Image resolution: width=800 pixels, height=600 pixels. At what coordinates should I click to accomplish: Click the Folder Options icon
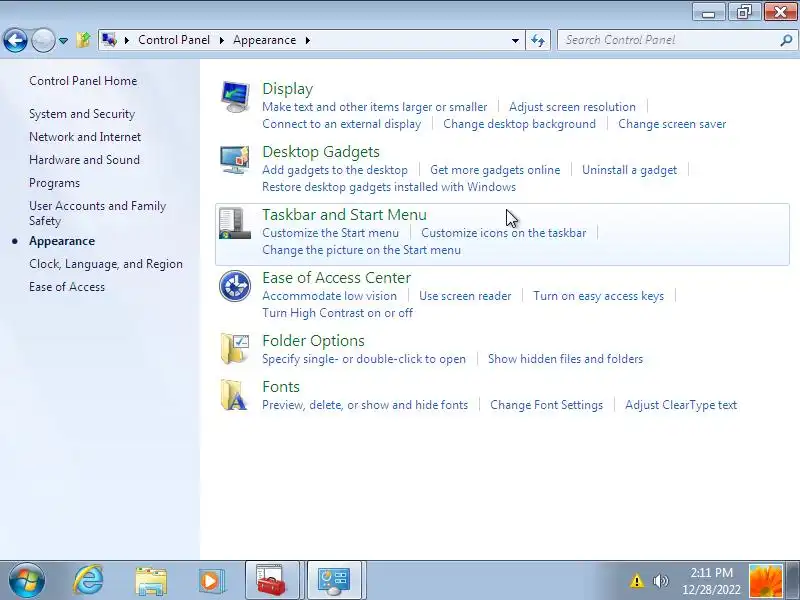[235, 349]
